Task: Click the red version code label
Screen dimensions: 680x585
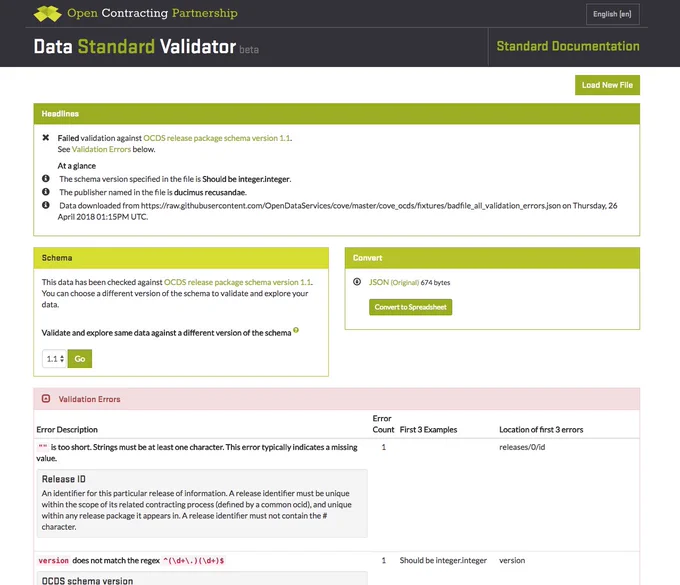Action: coord(53,560)
